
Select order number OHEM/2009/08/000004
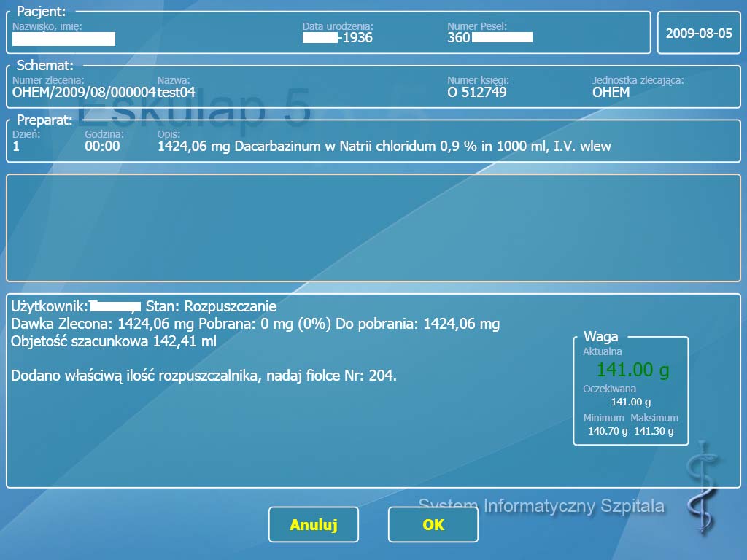coord(84,93)
